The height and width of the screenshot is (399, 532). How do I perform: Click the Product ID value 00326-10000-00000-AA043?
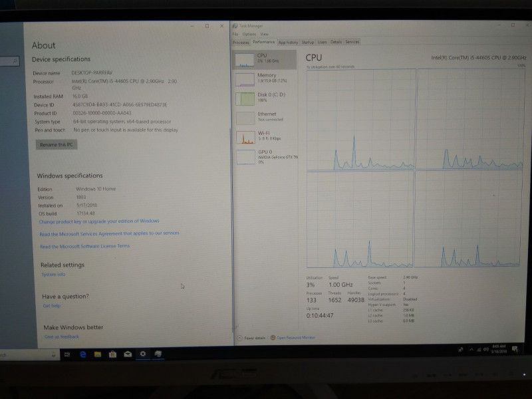pyautogui.click(x=102, y=113)
